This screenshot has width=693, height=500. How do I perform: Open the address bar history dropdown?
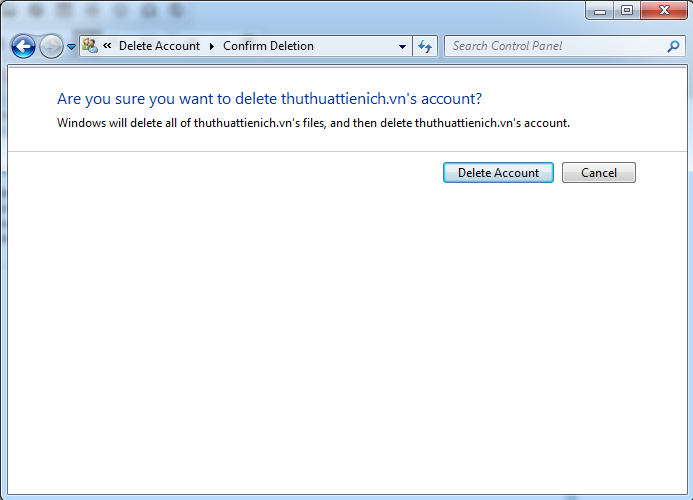pyautogui.click(x=402, y=46)
